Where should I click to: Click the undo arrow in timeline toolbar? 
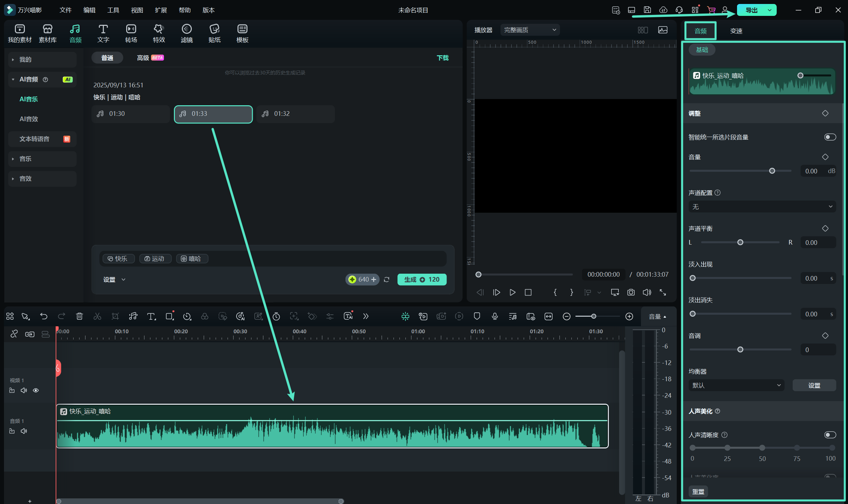click(x=43, y=316)
